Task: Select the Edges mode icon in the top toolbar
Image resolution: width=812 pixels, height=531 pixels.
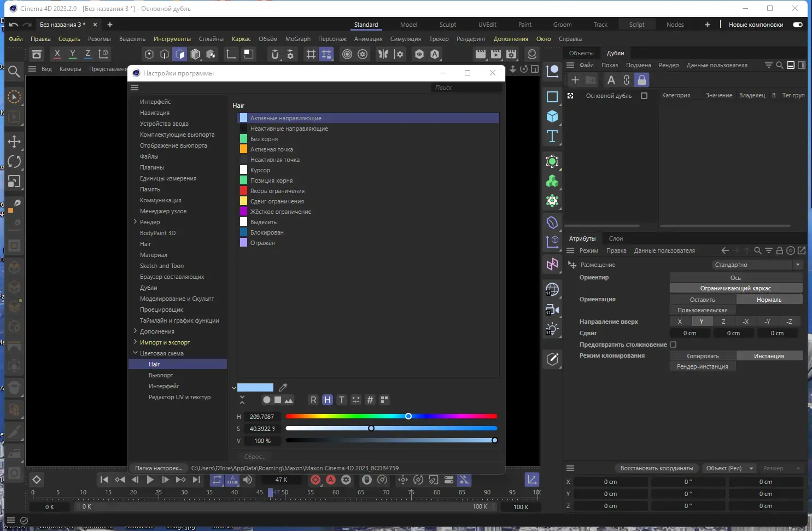Action: 165,54
